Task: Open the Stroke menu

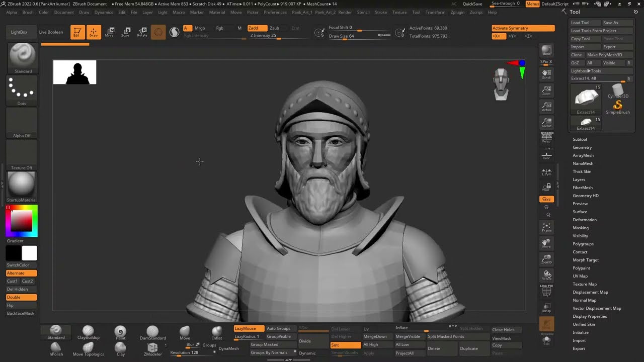Action: [x=381, y=12]
